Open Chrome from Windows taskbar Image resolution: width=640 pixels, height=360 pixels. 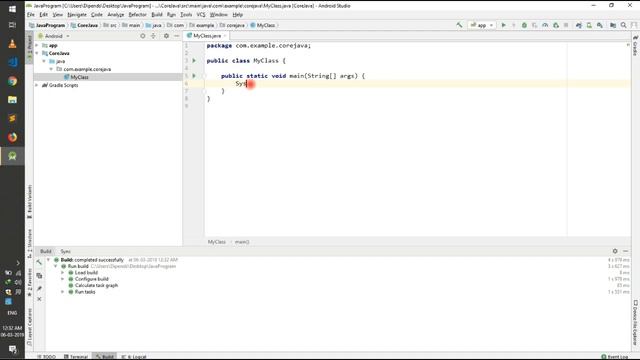click(12, 81)
